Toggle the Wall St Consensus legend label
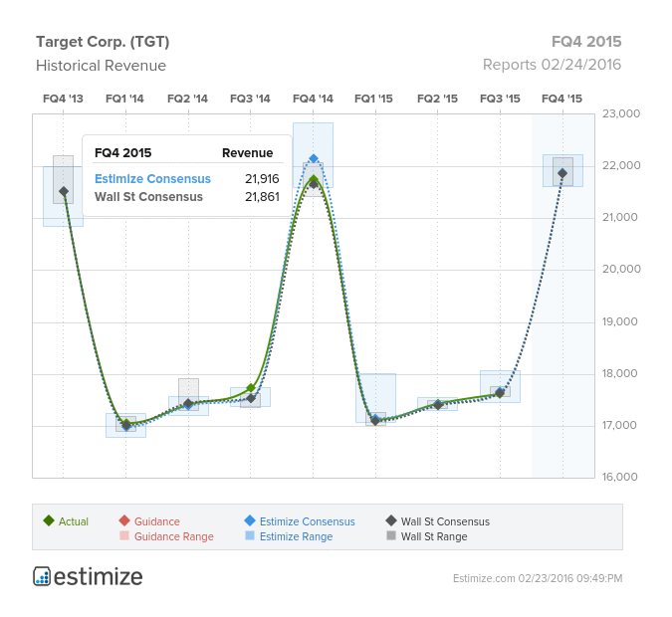Screen dimensions: 672x617 click(445, 521)
